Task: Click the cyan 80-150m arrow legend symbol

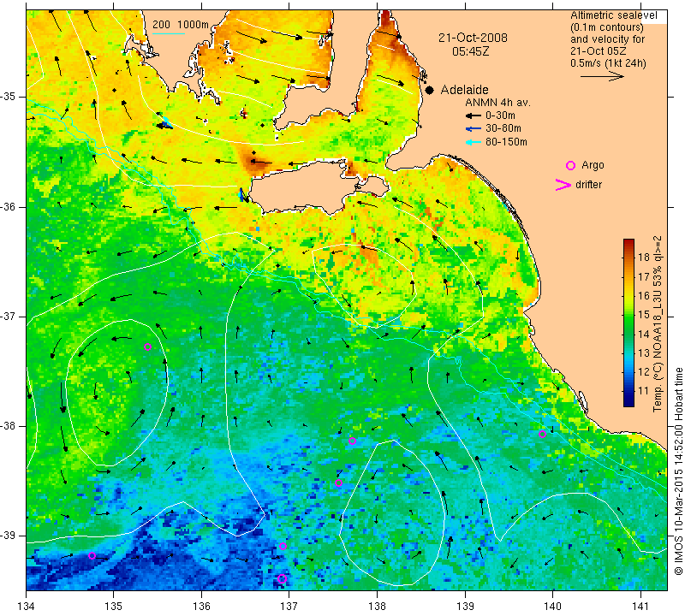Action: (474, 142)
